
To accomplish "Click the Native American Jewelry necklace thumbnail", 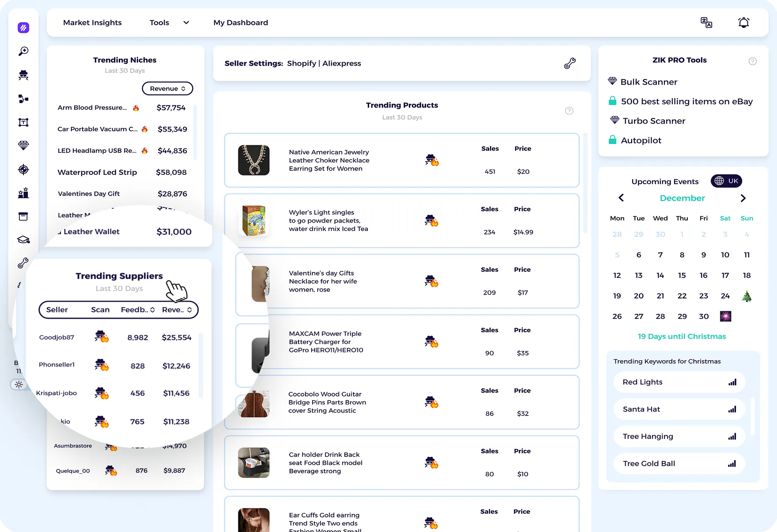I will [x=254, y=160].
